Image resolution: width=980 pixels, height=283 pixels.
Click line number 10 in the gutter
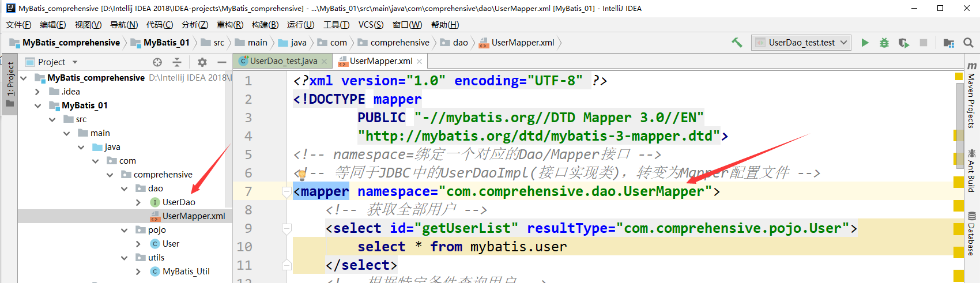pyautogui.click(x=244, y=247)
